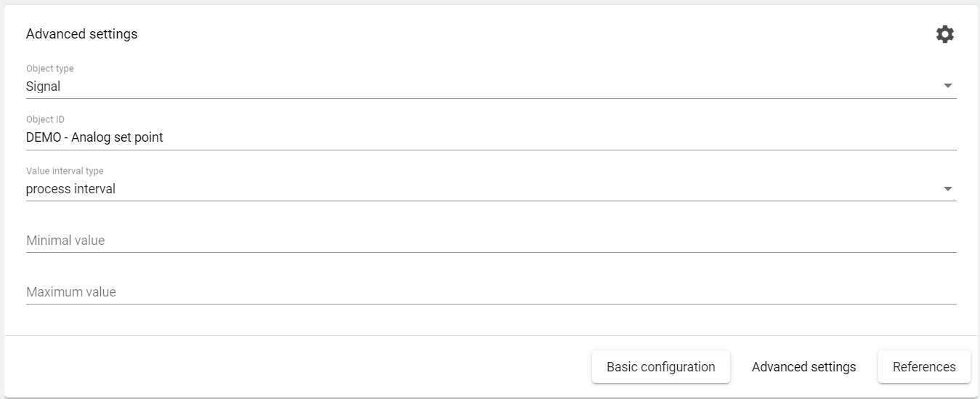Click the 'DEMO - Analog set point' text
Viewport: 980px width, 399px height.
click(x=94, y=137)
